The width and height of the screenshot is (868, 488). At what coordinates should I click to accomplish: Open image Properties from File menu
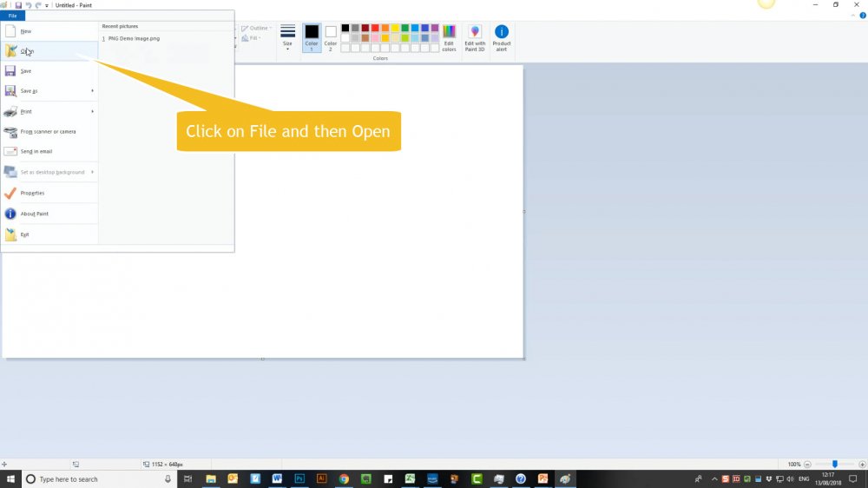[x=49, y=194]
